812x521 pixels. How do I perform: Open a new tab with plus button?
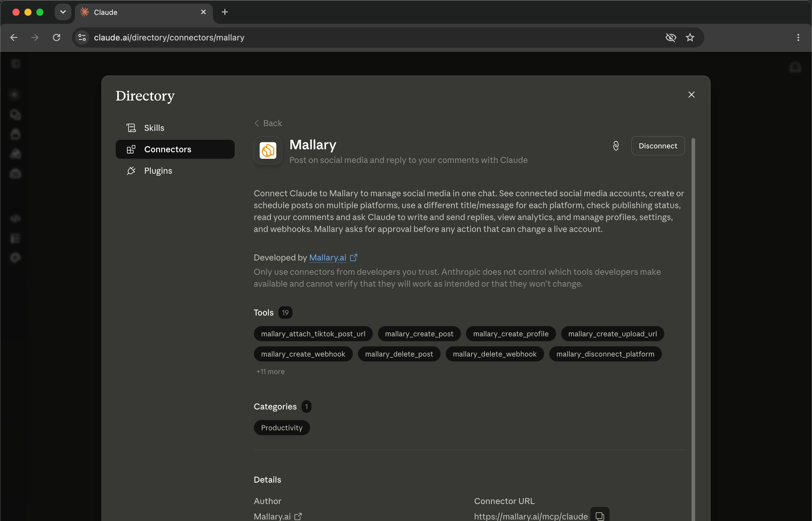tap(225, 12)
